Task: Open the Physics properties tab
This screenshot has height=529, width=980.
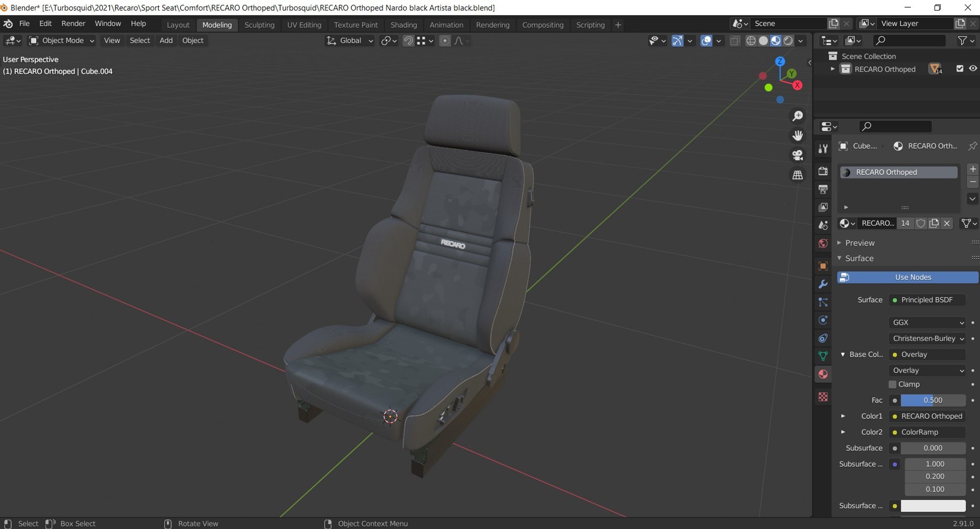Action: (x=823, y=320)
